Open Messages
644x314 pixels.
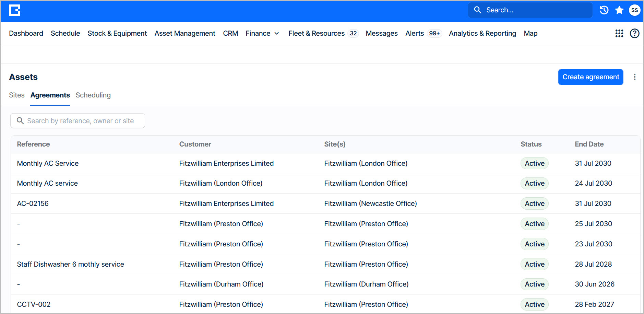[x=382, y=33]
